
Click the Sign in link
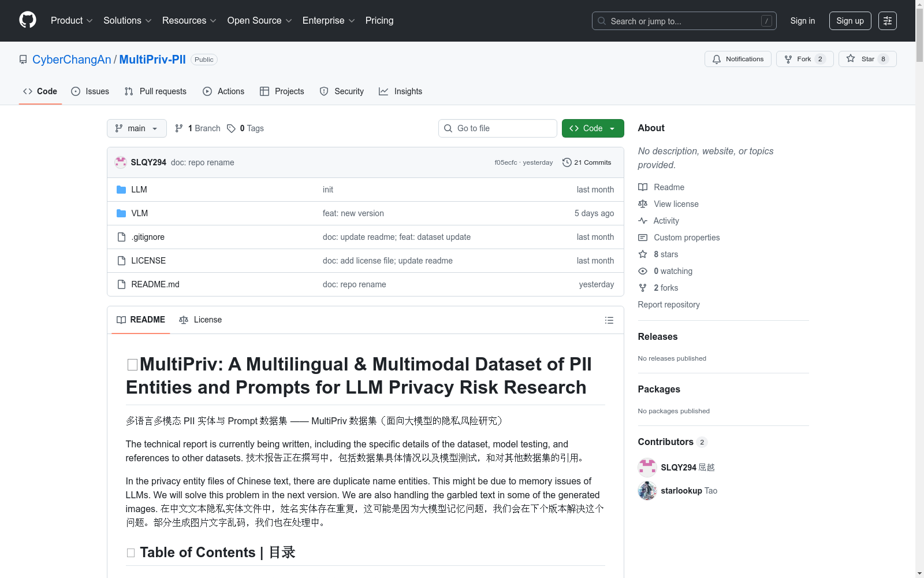(803, 21)
